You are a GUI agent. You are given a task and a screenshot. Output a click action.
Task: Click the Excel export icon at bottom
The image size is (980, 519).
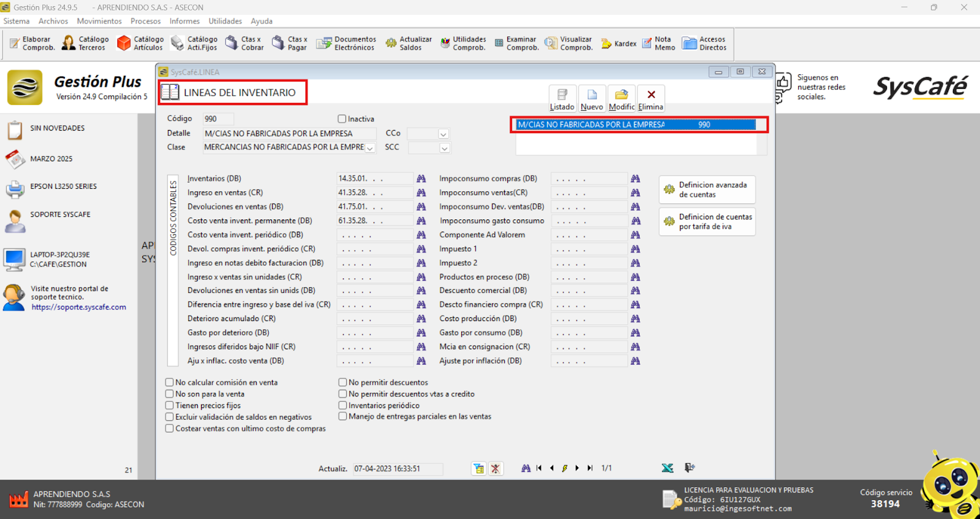pos(668,468)
